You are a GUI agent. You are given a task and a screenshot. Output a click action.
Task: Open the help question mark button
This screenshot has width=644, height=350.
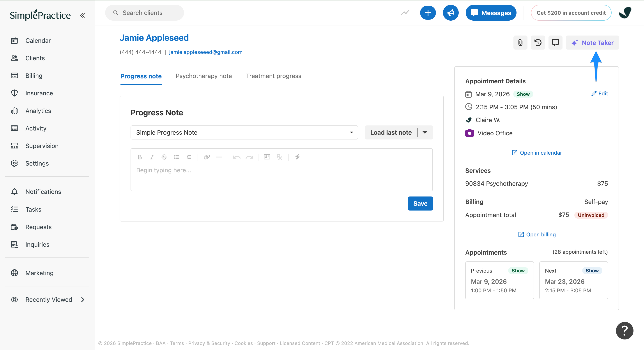(625, 330)
